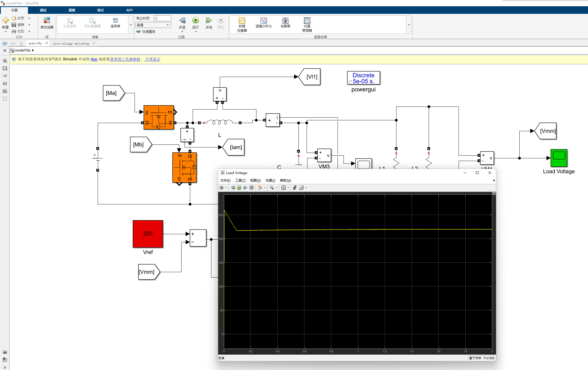Expand the 保存 dropdown arrow
Image resolution: width=588 pixels, height=370 pixels.
coord(29,24)
